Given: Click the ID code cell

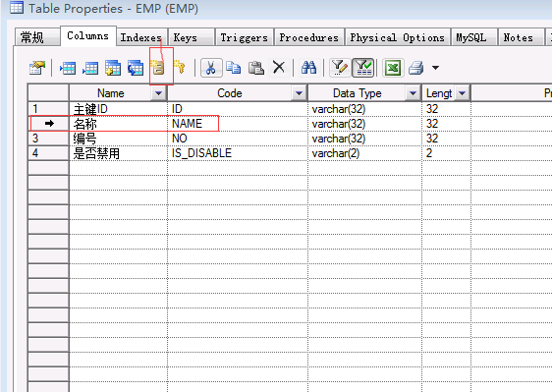Looking at the screenshot, I should point(238,109).
